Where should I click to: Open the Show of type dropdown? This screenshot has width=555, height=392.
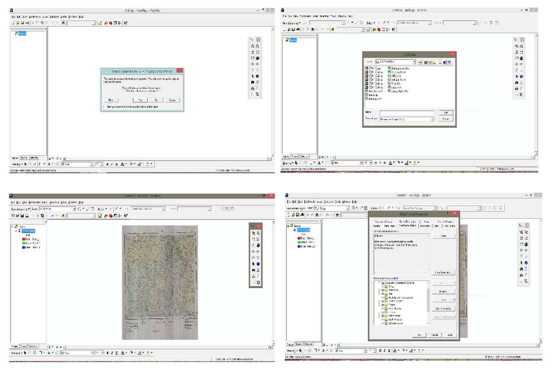coord(432,119)
